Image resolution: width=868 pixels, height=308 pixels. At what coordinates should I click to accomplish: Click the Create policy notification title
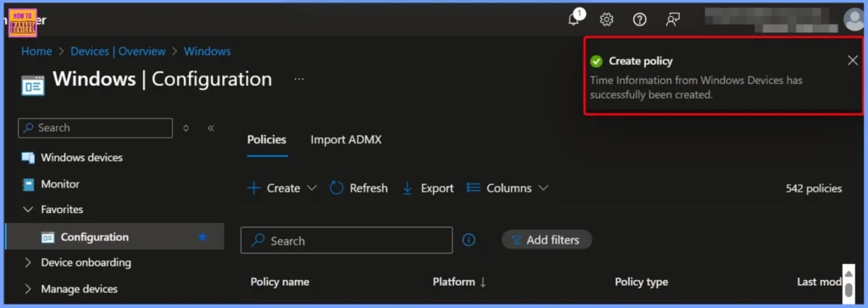641,61
